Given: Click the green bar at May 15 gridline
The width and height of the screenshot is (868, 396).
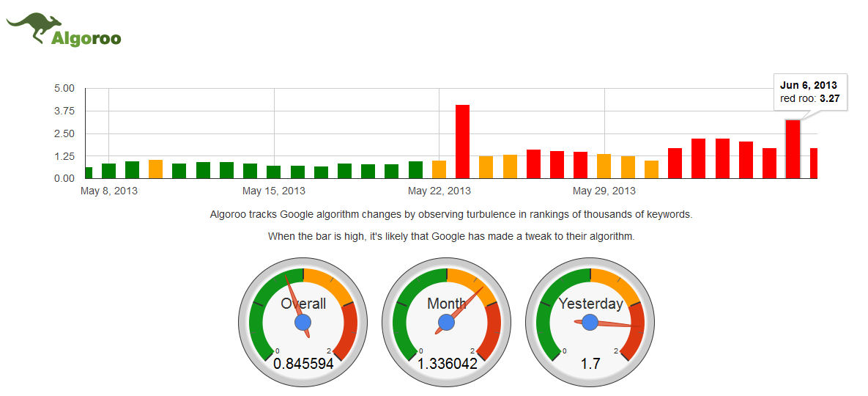Looking at the screenshot, I should 273,172.
